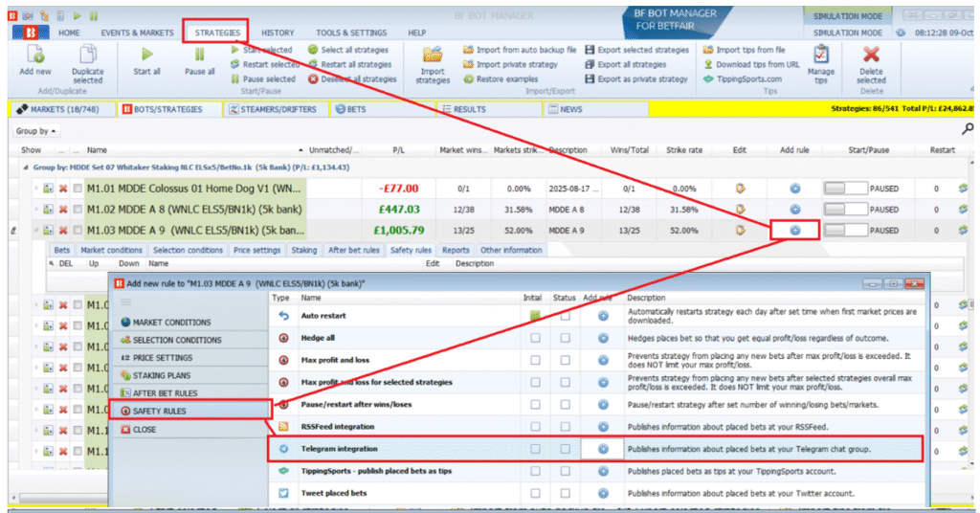Click edit icon for M1.02 MDDE A 8
This screenshot has height=513, width=980.
[x=740, y=210]
